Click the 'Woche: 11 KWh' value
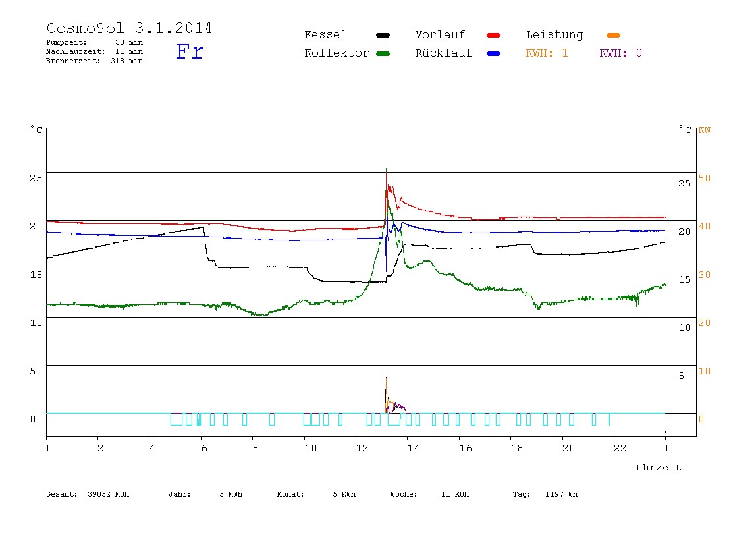Image resolution: width=756 pixels, height=535 pixels. pos(429,494)
